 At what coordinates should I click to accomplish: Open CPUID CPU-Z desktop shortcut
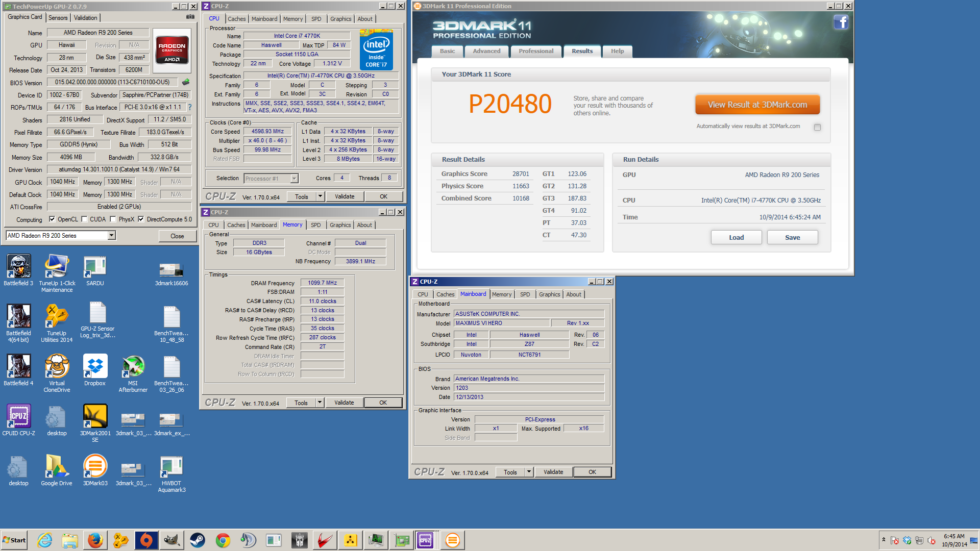pyautogui.click(x=19, y=420)
